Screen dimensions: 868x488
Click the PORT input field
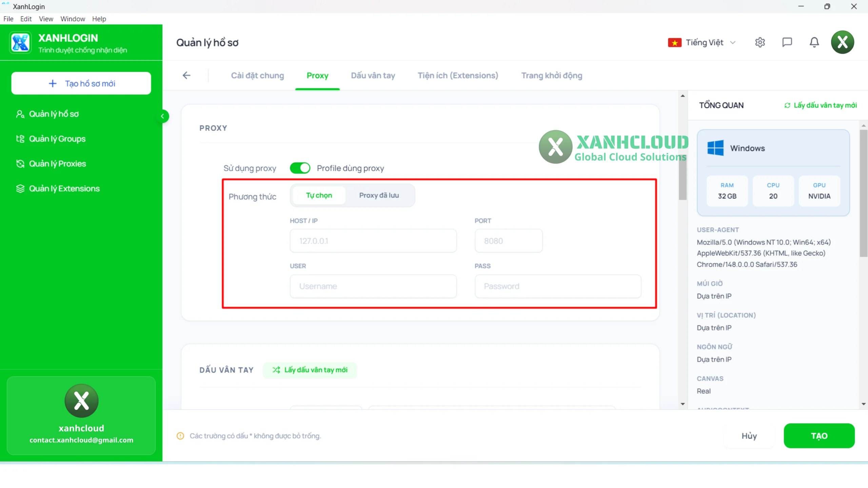[509, 241]
